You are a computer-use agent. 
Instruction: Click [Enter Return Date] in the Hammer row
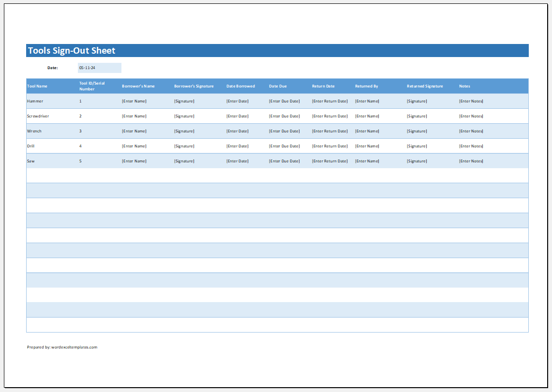pos(330,101)
